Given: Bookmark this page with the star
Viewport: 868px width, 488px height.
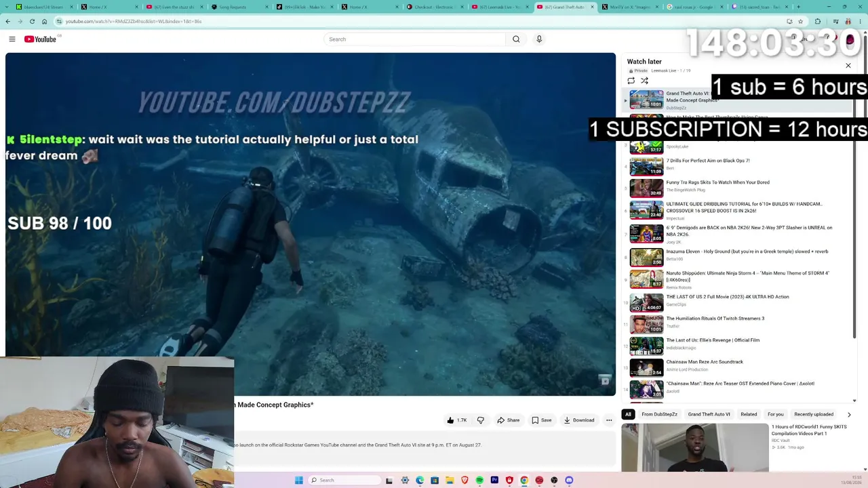Looking at the screenshot, I should 800,21.
